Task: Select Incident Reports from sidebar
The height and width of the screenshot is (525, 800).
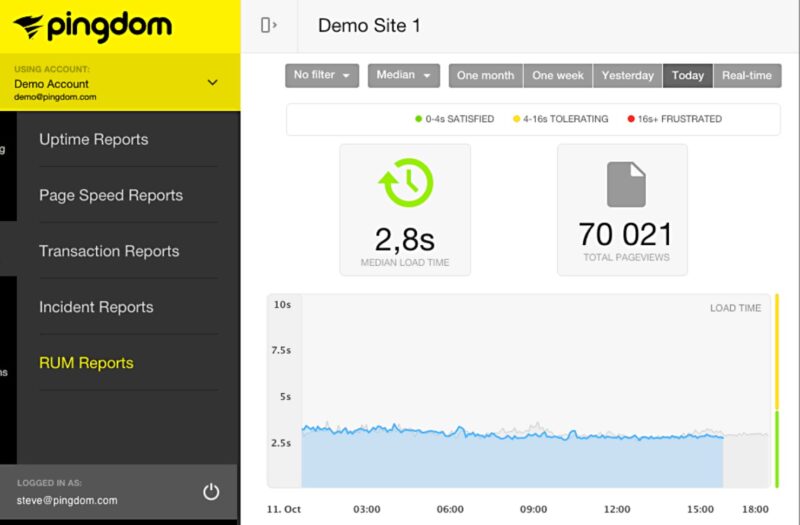Action: pyautogui.click(x=96, y=308)
